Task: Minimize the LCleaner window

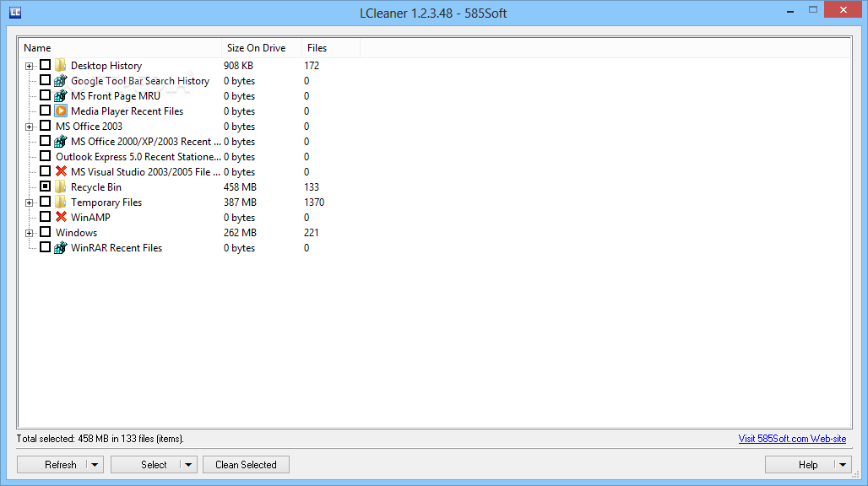Action: pyautogui.click(x=790, y=10)
